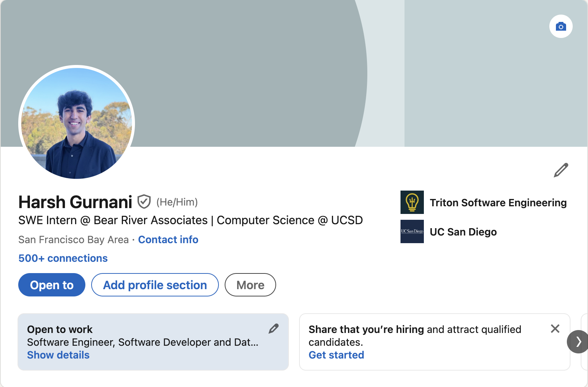Image resolution: width=588 pixels, height=387 pixels.
Task: Advance carousel with the next arrow
Action: pyautogui.click(x=578, y=342)
